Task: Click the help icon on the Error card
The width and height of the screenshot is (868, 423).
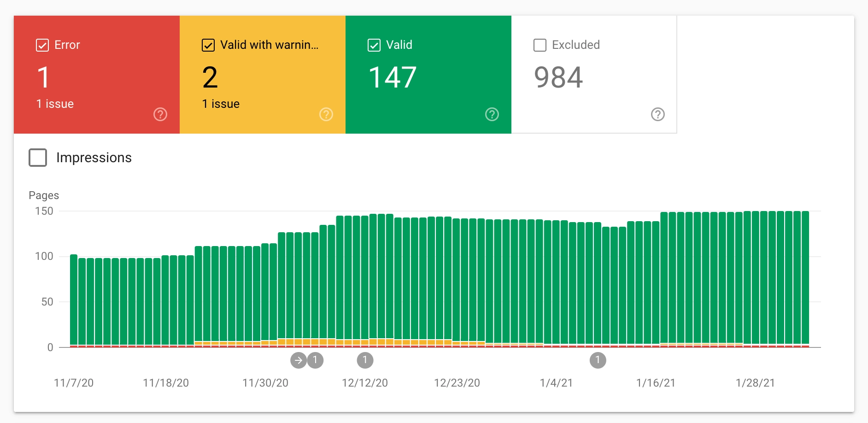Action: tap(160, 114)
